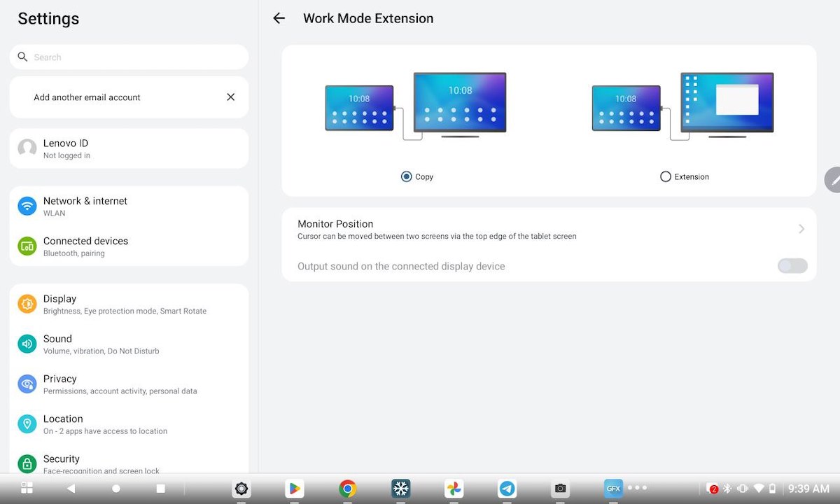Click the notification badge icon in tray
The height and width of the screenshot is (504, 840).
point(713,489)
